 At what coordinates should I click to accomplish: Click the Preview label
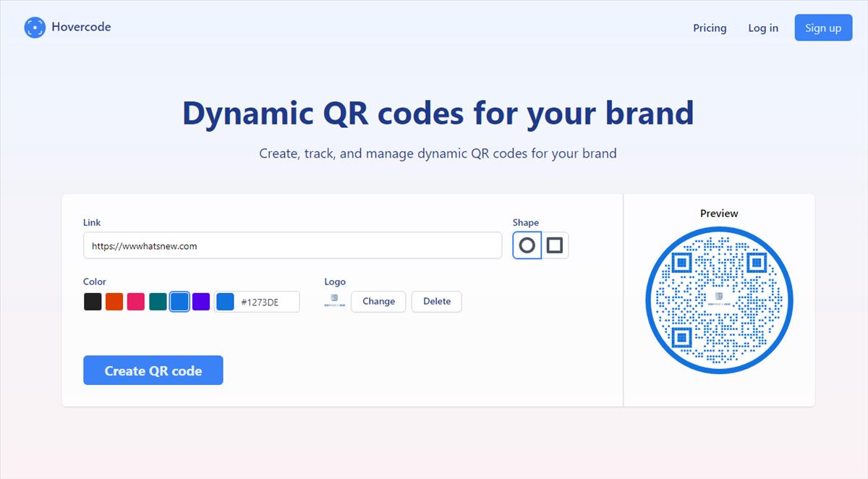point(719,213)
